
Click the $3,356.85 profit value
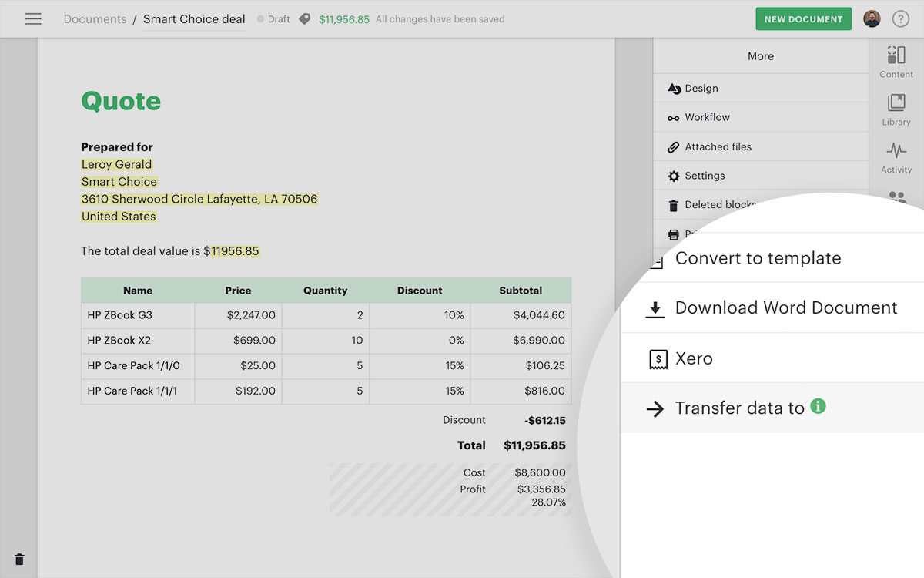(x=541, y=489)
